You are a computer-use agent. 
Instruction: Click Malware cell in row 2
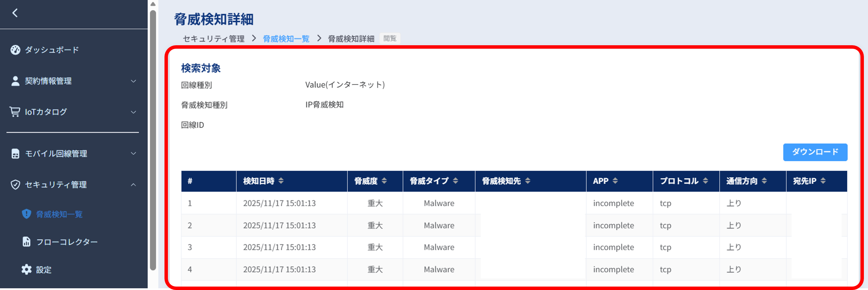pos(439,226)
